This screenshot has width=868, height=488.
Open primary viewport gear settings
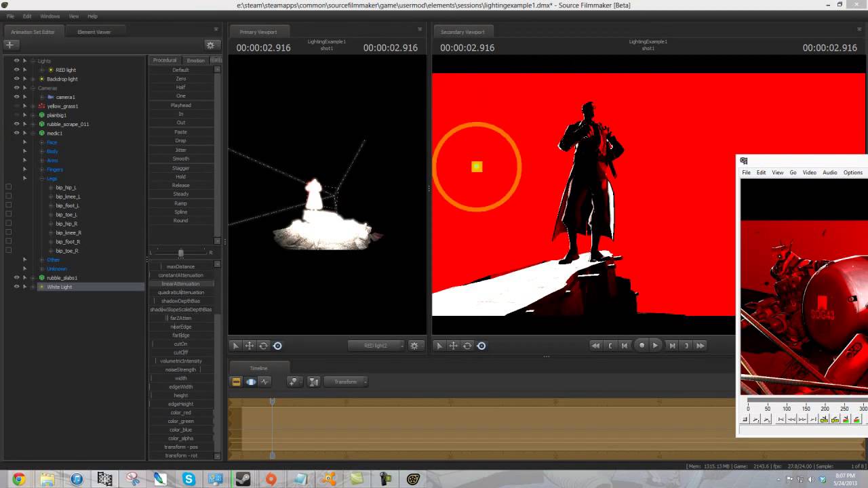pyautogui.click(x=414, y=346)
